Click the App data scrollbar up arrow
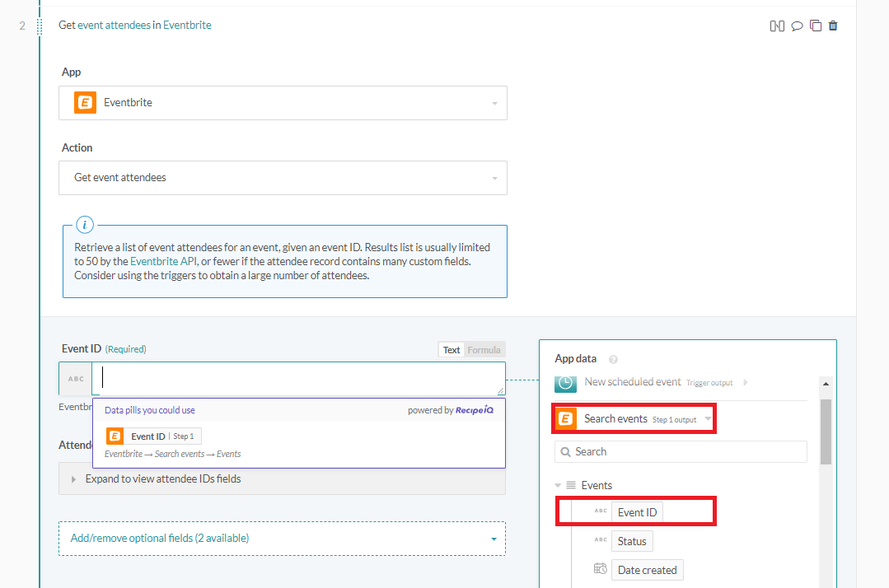Screen dimensions: 889x588 [x=826, y=384]
